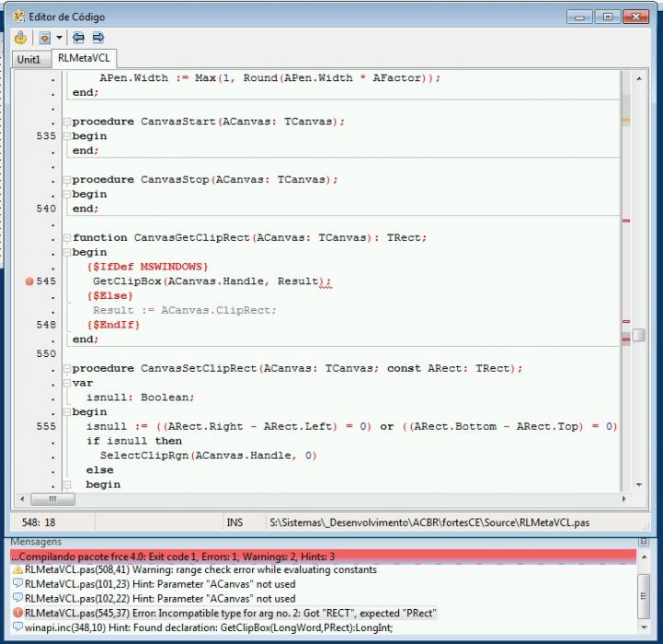The image size is (663, 644).
Task: Click the red error marker at line 545
Action: 29,282
